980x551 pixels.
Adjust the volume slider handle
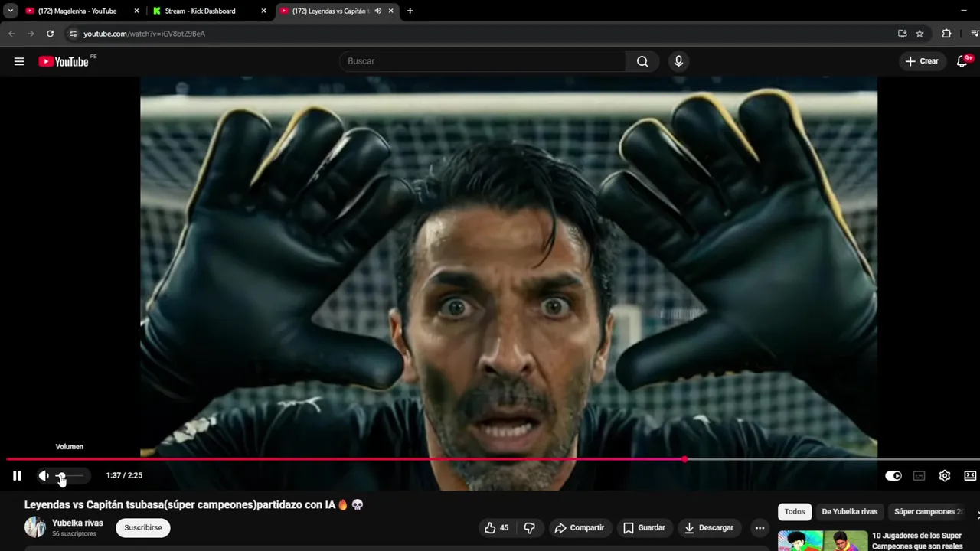[61, 475]
